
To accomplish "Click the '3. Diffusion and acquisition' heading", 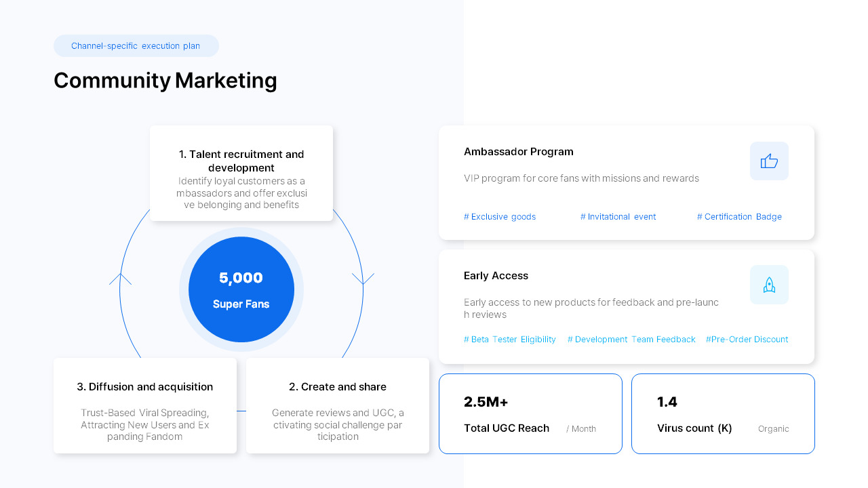I will point(145,387).
